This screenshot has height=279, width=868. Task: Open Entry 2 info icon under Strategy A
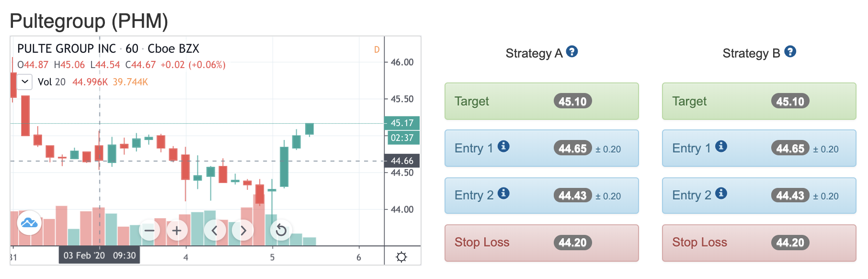(x=503, y=193)
